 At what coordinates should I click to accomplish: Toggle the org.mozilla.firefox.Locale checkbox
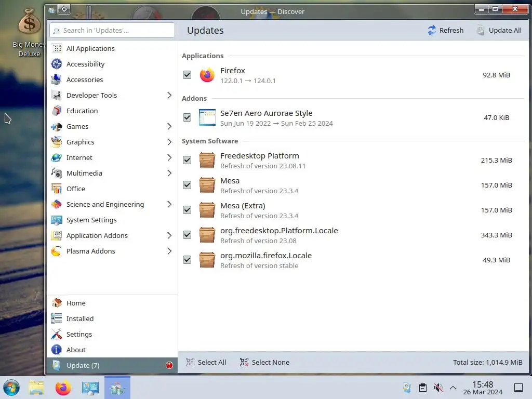[x=187, y=260]
